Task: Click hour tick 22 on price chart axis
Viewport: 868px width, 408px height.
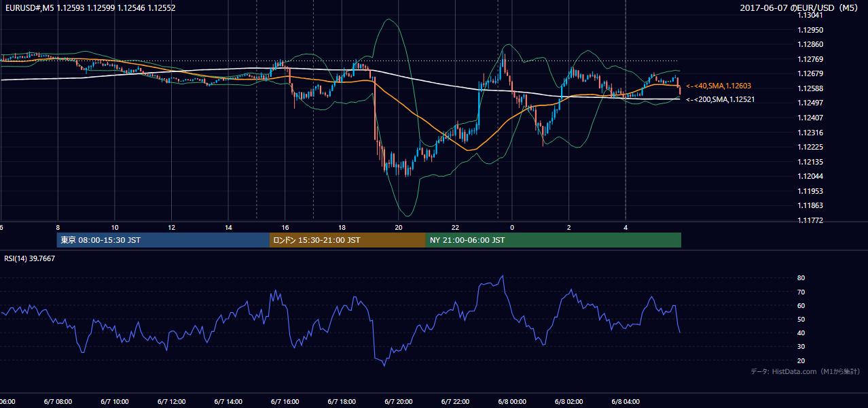Action: [x=456, y=227]
